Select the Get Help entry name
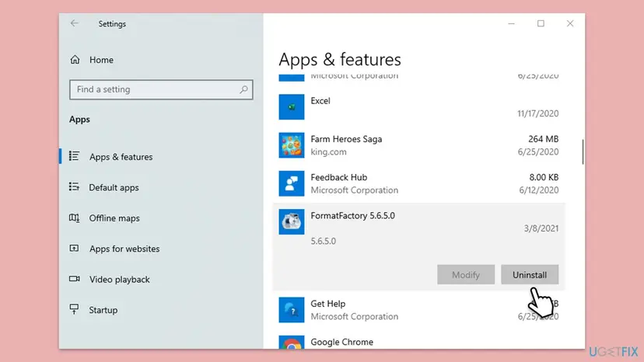644x362 pixels. pyautogui.click(x=327, y=304)
